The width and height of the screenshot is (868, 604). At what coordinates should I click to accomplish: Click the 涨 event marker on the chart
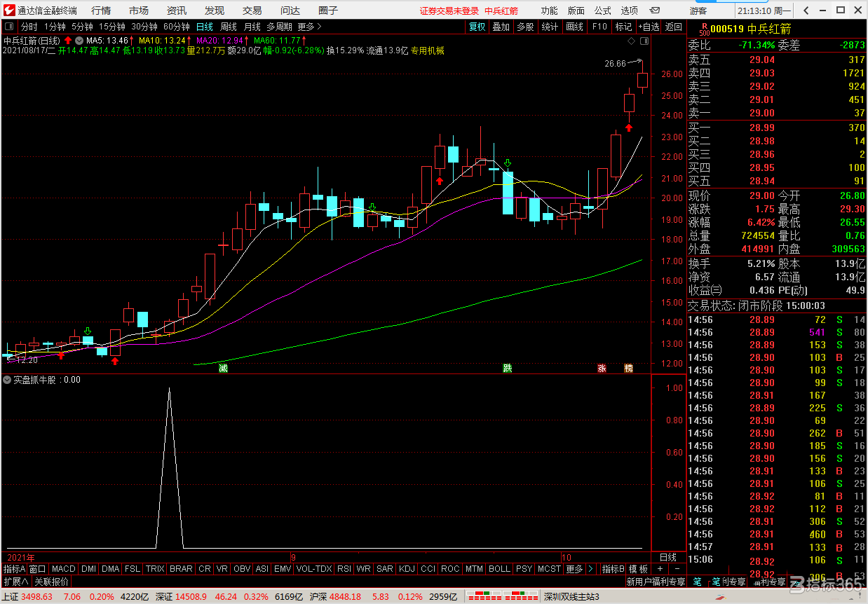(x=602, y=368)
